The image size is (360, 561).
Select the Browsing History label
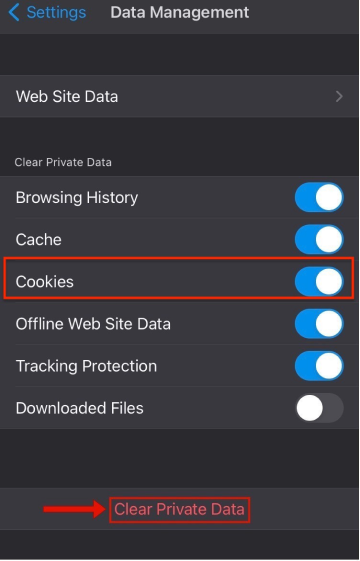point(77,197)
